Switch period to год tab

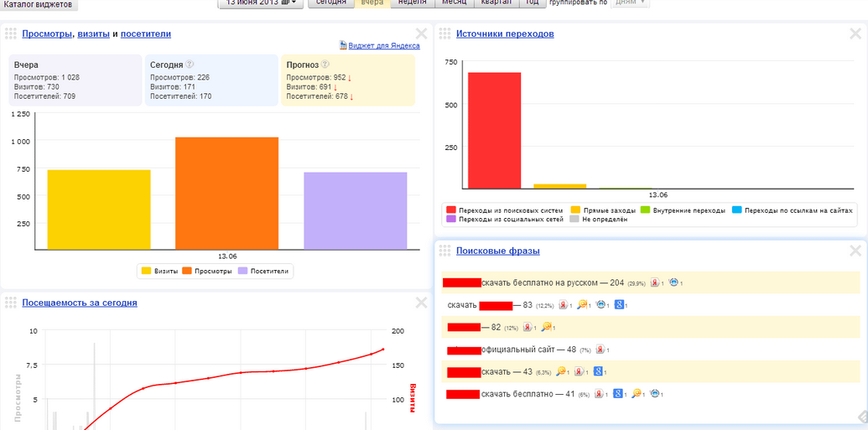click(x=532, y=3)
